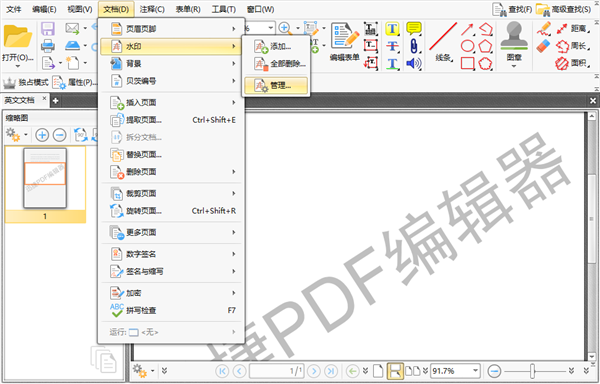Toggle two-page facing layout view
Image resolution: width=600 pixels, height=384 pixels.
click(412, 371)
